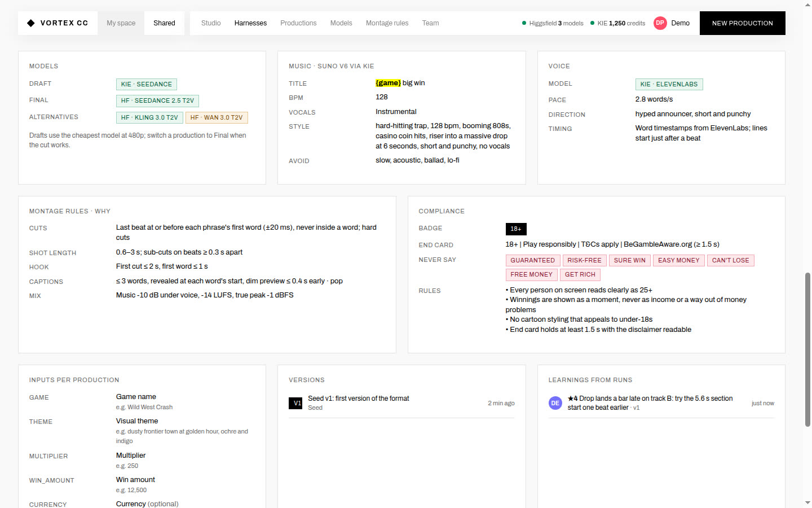Click the CAN'T LOSE never-say tag
812x508 pixels.
click(731, 260)
